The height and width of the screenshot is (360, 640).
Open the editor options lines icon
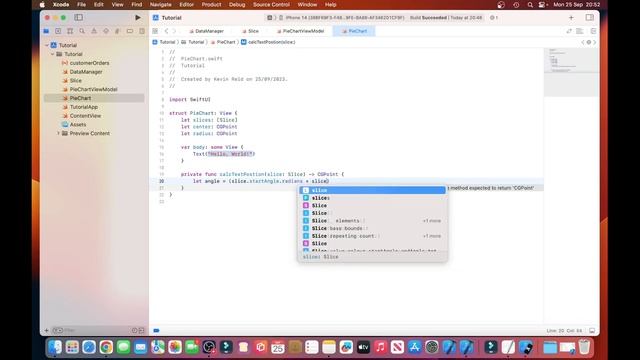[580, 31]
